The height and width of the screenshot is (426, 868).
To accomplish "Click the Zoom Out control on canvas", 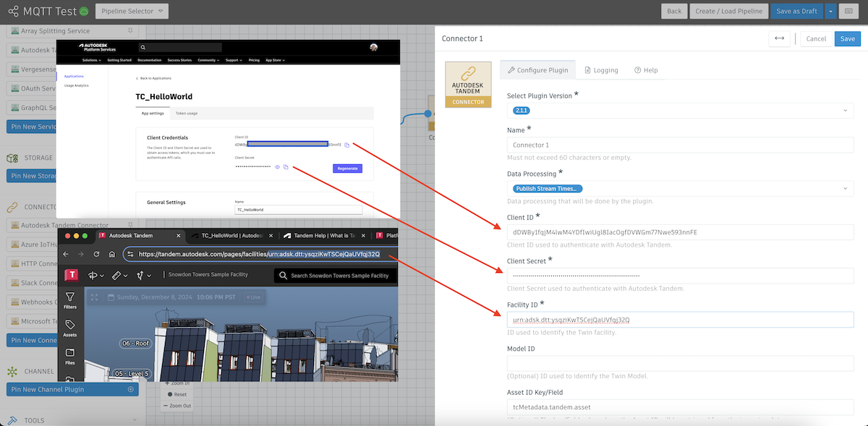I will point(178,406).
